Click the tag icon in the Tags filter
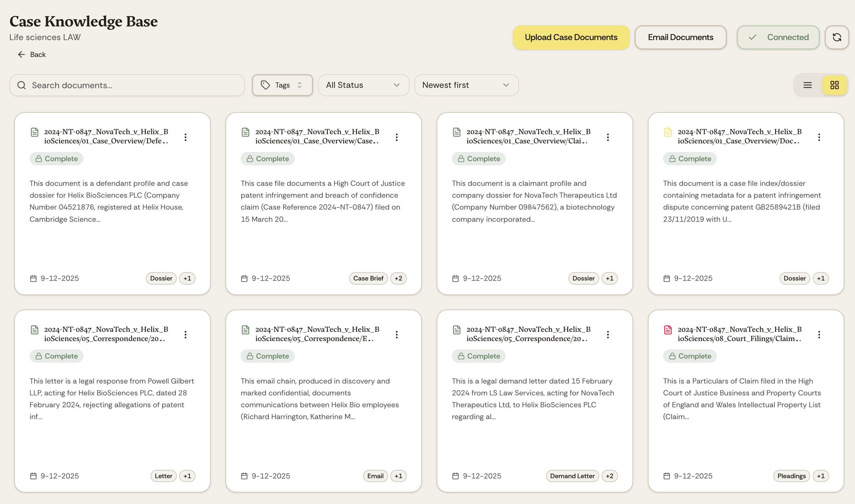 point(266,85)
